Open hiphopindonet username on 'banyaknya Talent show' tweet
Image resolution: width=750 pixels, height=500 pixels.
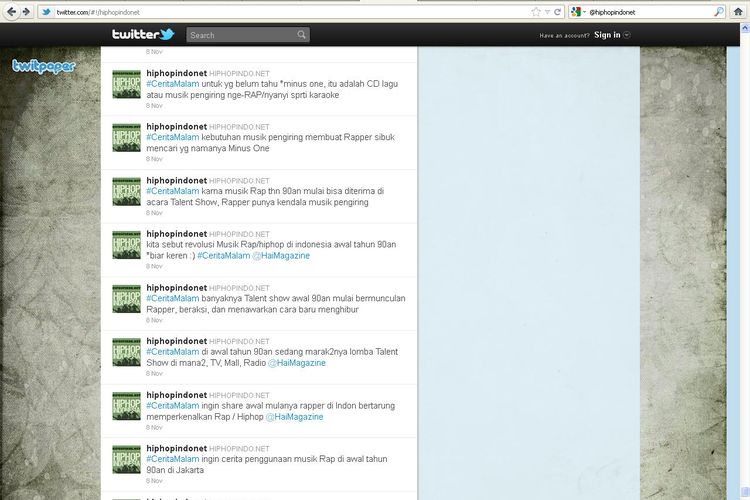coord(176,288)
